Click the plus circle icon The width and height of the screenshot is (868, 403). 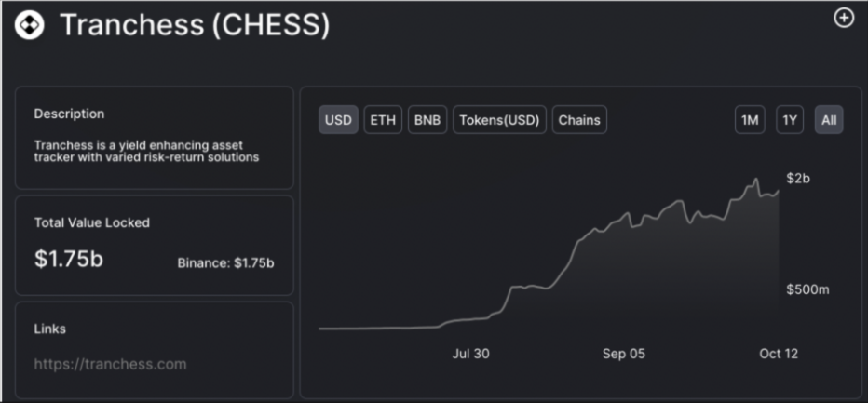coord(844,19)
